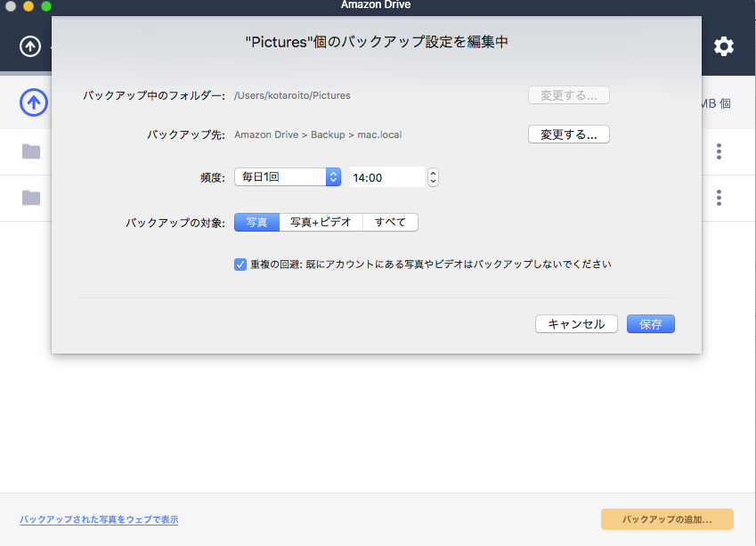Click the second folder icon in the file list

click(30, 198)
